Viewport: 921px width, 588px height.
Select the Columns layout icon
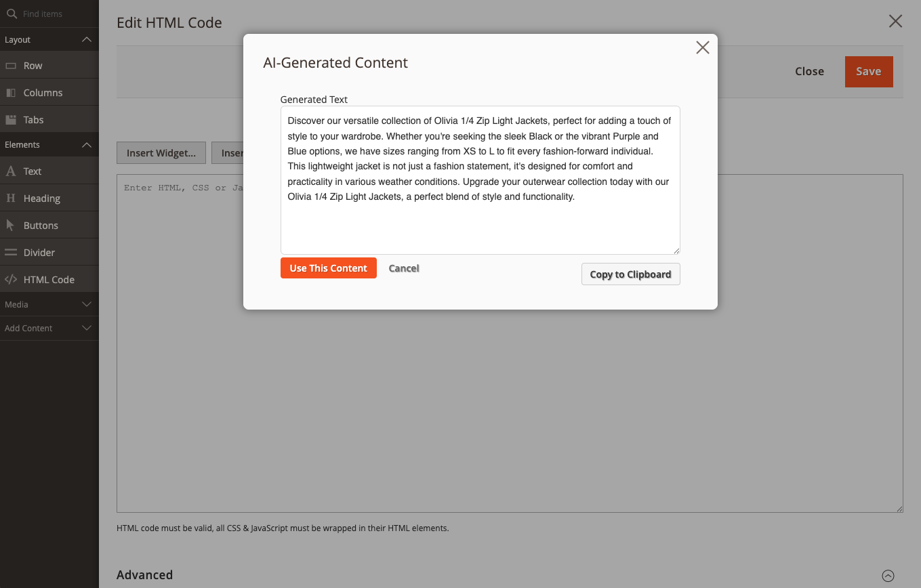pyautogui.click(x=11, y=93)
